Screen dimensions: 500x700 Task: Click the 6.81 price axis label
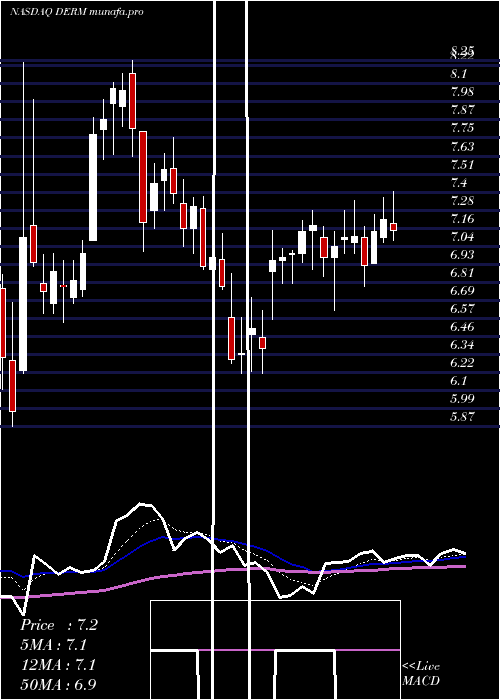[462, 273]
